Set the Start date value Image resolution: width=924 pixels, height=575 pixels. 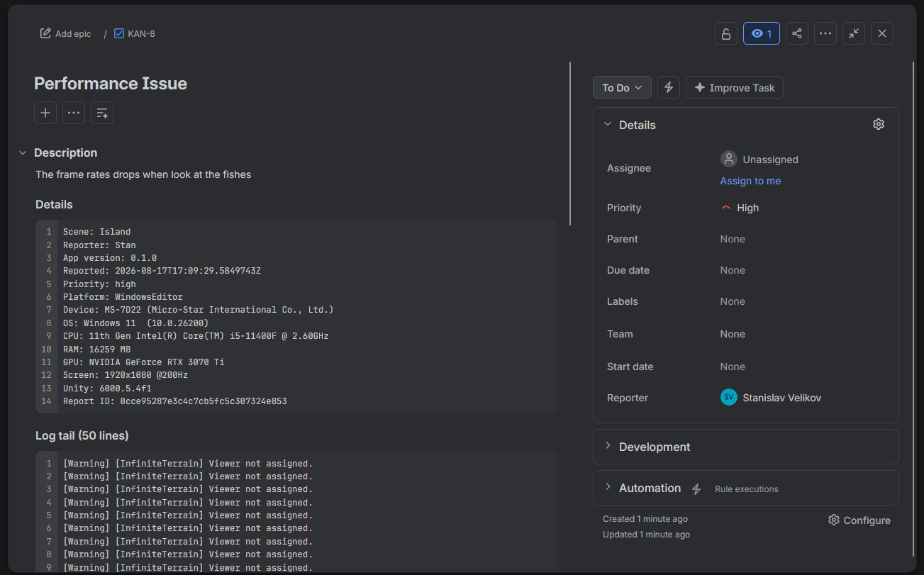click(x=733, y=367)
